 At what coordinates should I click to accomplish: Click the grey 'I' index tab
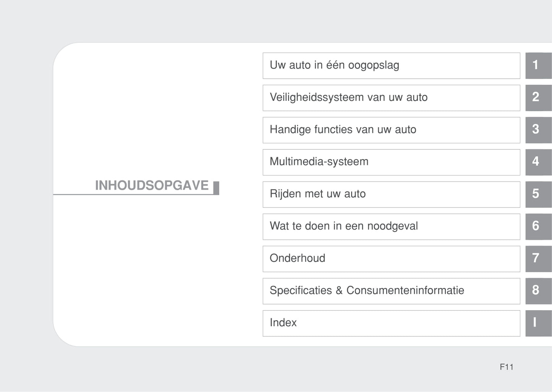pos(538,323)
